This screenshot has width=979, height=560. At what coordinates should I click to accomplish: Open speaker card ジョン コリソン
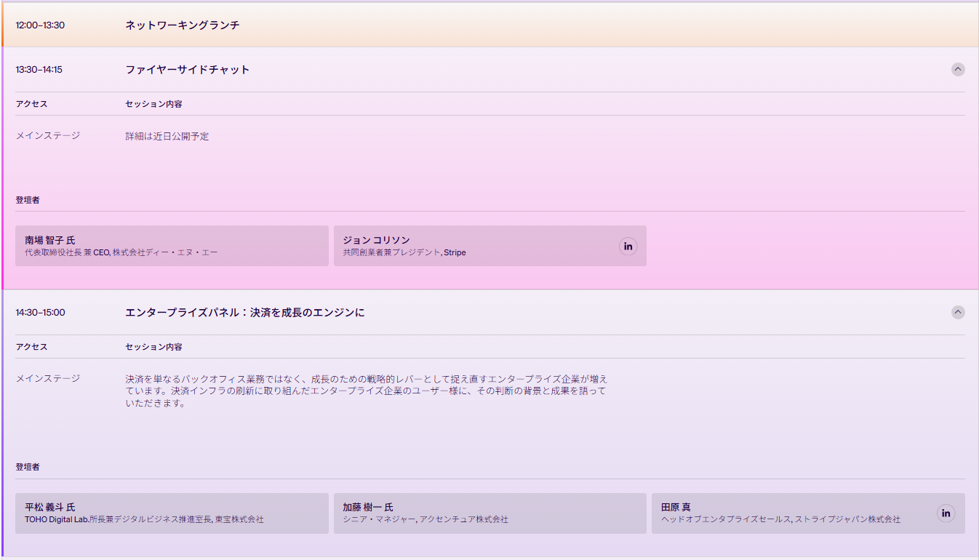pyautogui.click(x=490, y=246)
